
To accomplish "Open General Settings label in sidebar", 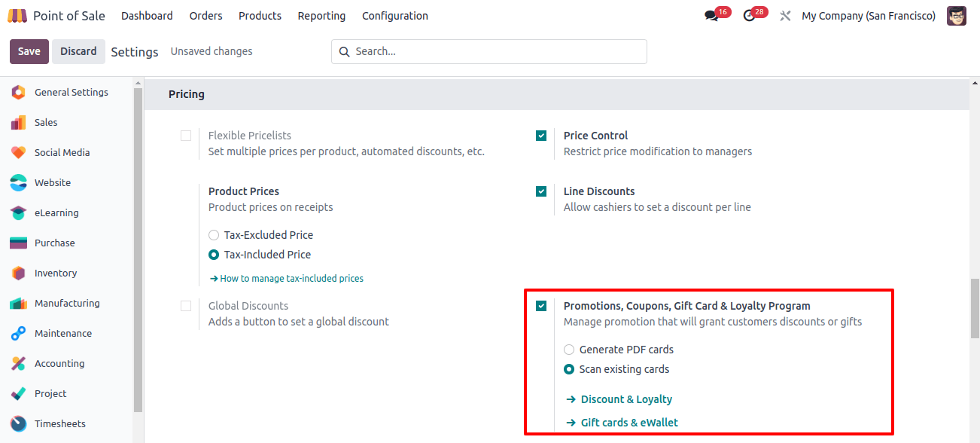I will [x=72, y=92].
